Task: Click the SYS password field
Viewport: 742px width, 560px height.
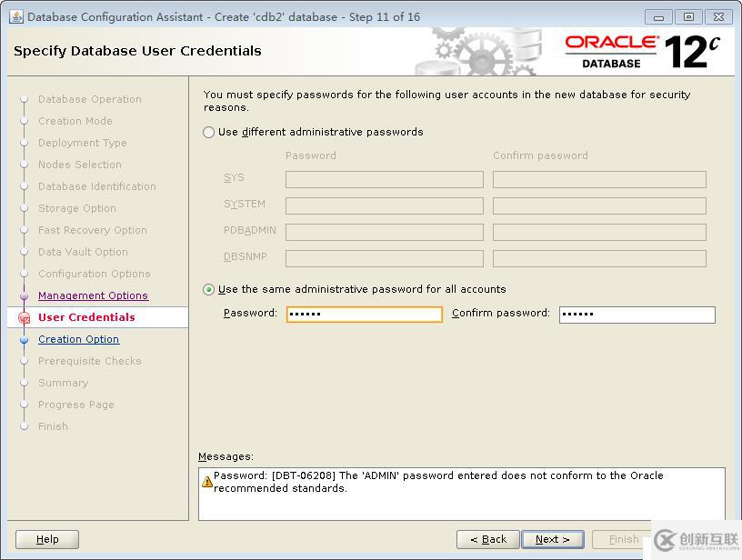Action: pyautogui.click(x=385, y=179)
